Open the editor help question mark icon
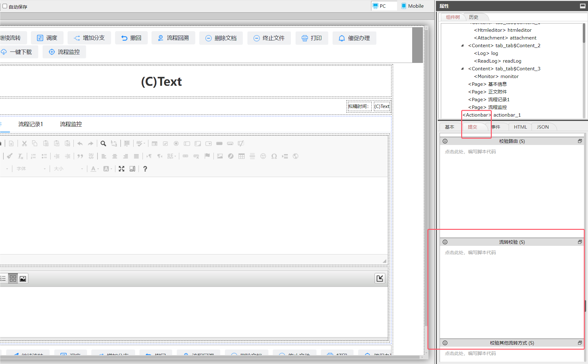588x364 pixels. 145,169
